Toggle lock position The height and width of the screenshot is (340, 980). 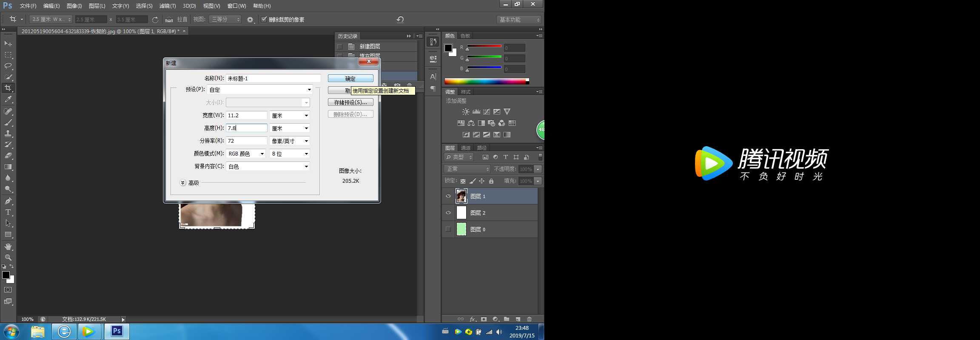click(x=481, y=181)
